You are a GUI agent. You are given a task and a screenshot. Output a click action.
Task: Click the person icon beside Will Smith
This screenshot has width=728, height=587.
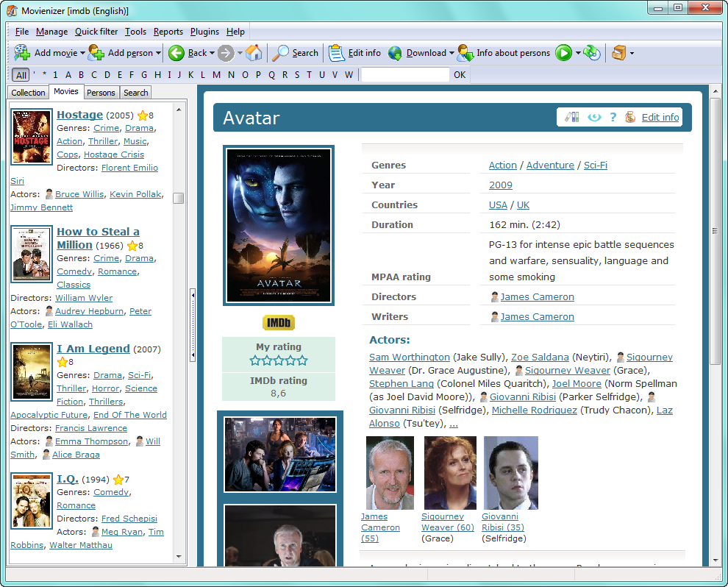click(140, 441)
